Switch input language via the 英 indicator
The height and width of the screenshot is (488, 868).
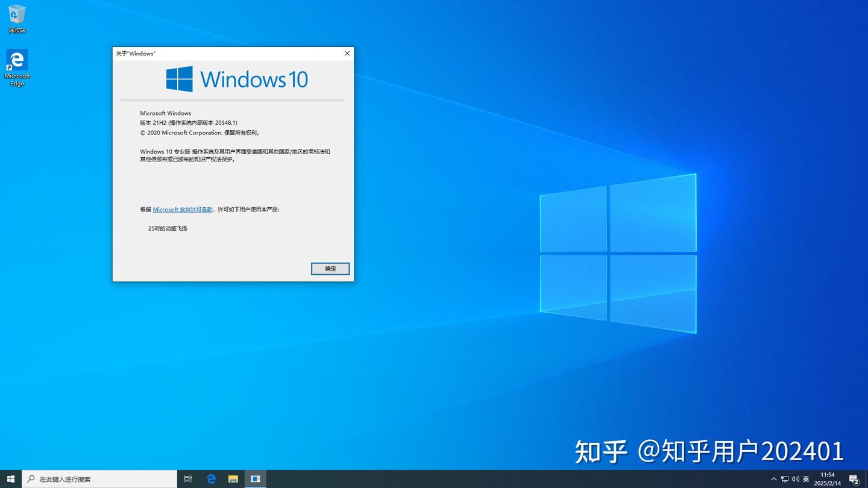click(806, 478)
